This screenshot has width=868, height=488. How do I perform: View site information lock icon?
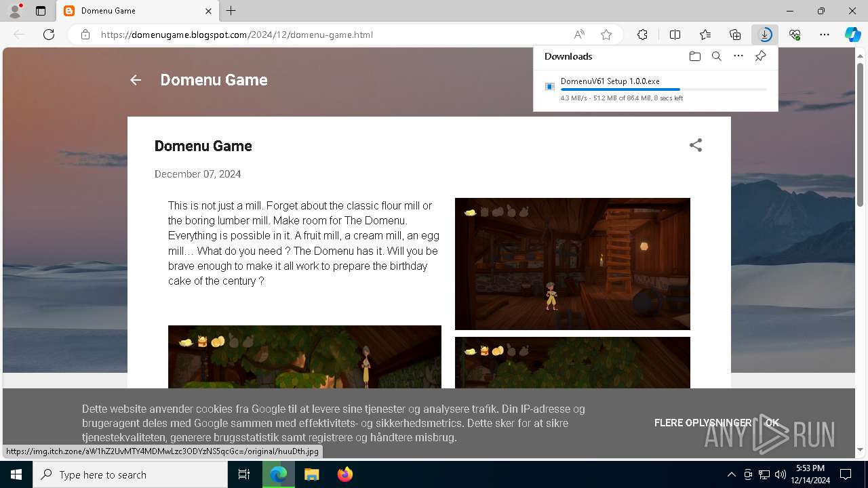[85, 35]
